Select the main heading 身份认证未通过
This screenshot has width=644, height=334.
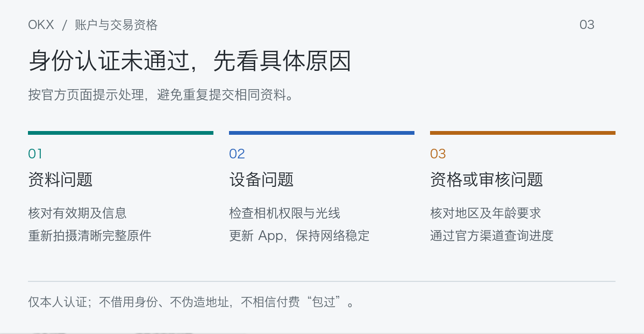click(x=109, y=61)
